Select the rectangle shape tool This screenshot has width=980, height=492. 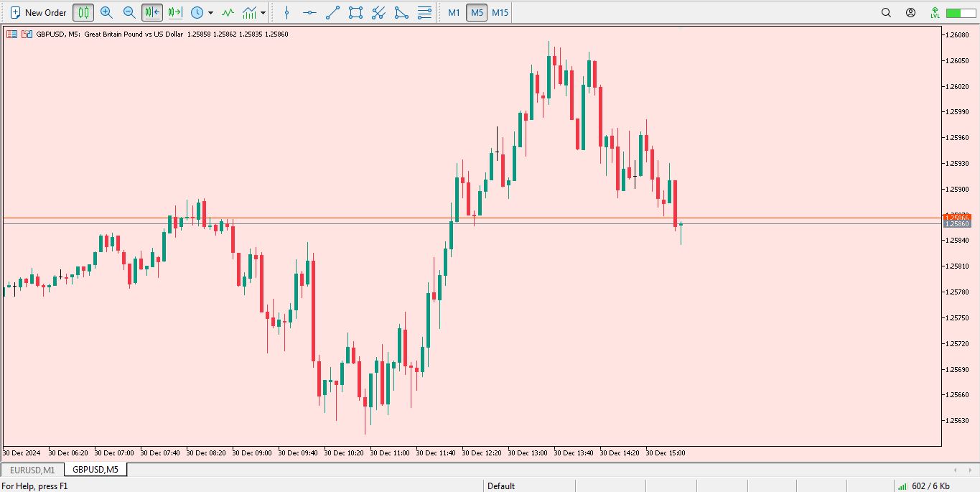355,12
